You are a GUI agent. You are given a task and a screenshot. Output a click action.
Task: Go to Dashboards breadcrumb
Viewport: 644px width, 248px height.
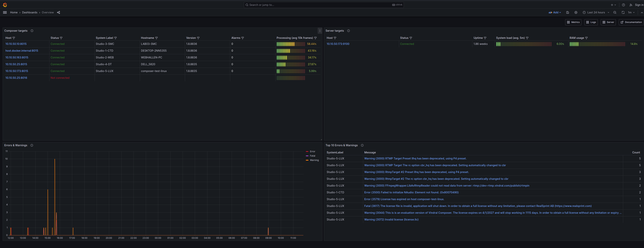30,12
